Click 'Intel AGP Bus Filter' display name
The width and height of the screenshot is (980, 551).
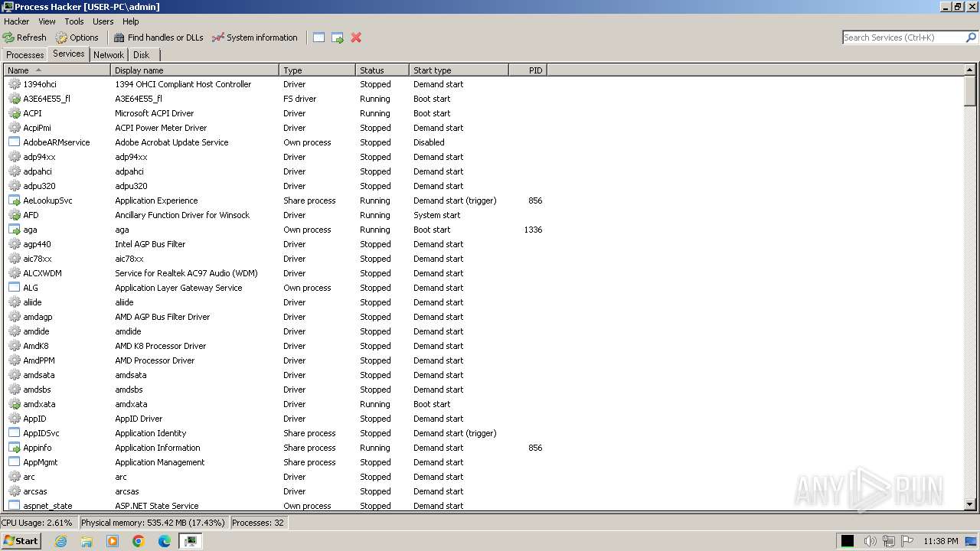pyautogui.click(x=150, y=244)
